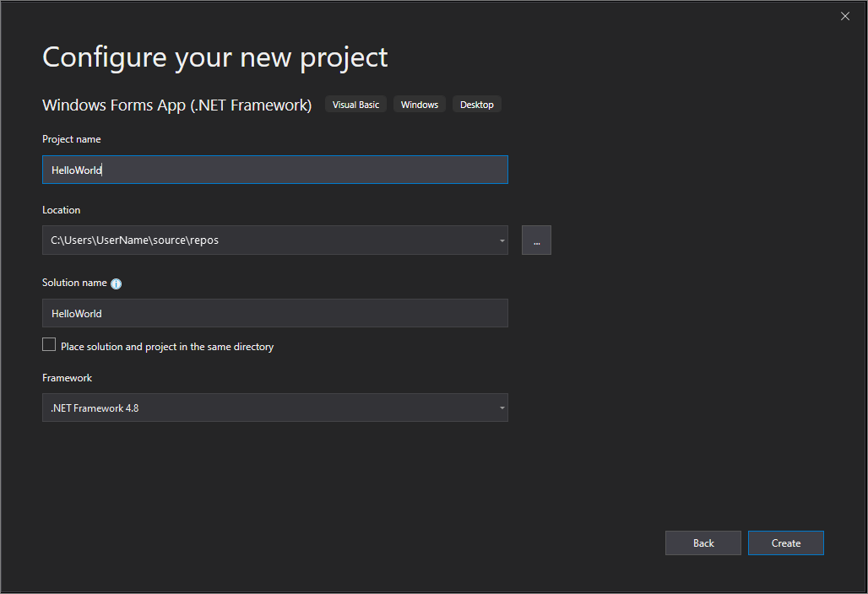Click the Windows Forms App (.NET Framework) subtitle
The width and height of the screenshot is (868, 594).
tap(177, 105)
